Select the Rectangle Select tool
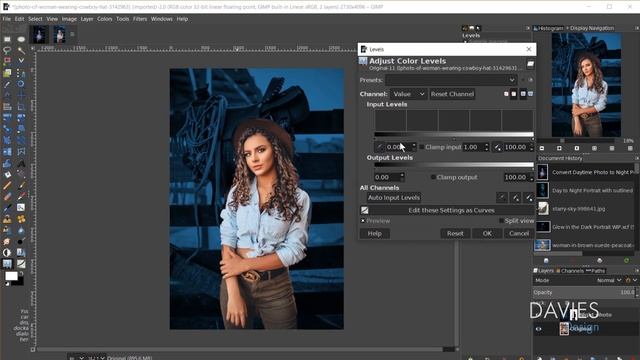 point(7,39)
